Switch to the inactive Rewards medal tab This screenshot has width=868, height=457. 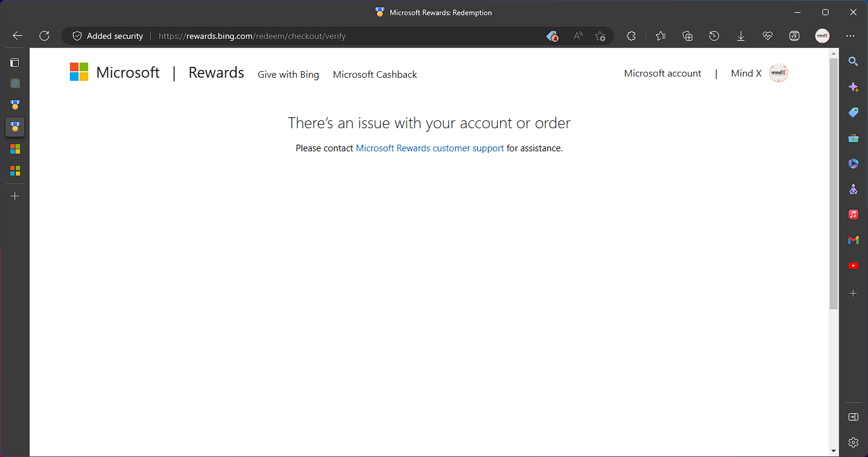click(x=15, y=105)
